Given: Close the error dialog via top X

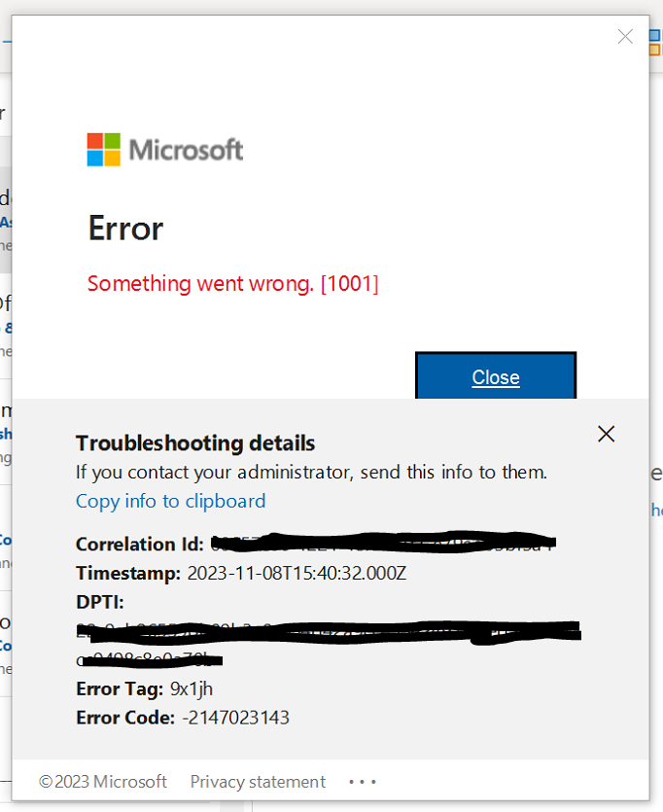Looking at the screenshot, I should (625, 36).
